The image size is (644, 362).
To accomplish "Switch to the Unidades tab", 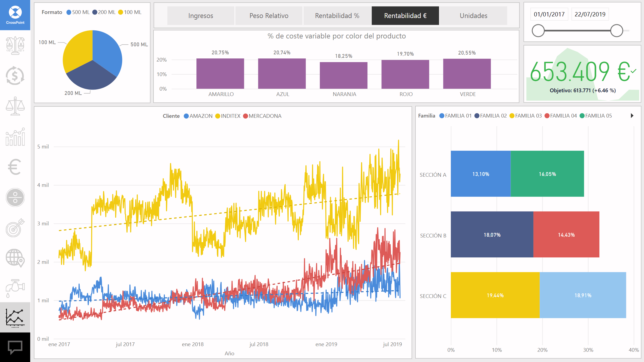I will (473, 16).
